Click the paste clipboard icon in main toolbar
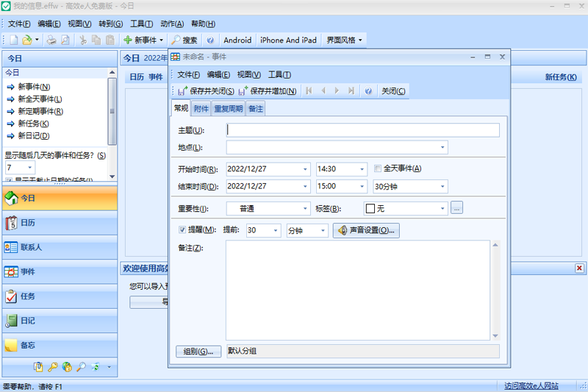The image size is (588, 392). tap(110, 40)
